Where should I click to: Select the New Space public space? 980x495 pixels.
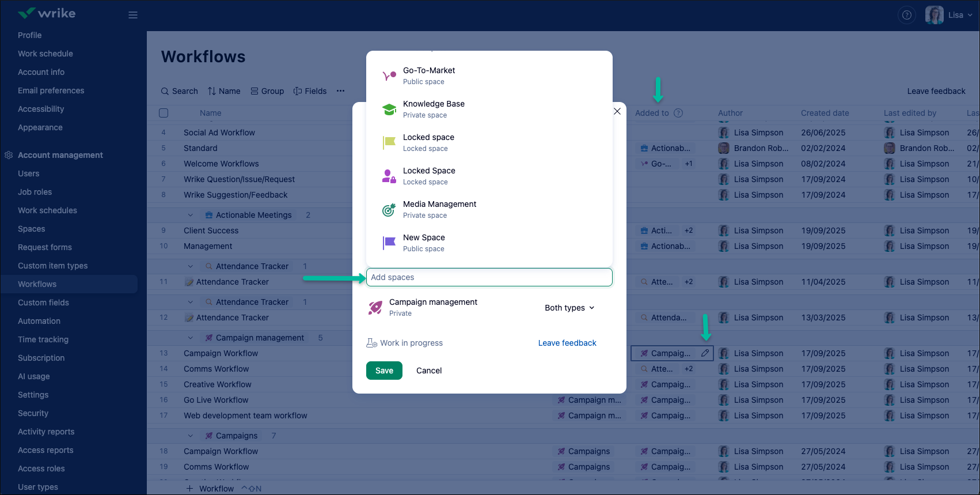coord(489,243)
